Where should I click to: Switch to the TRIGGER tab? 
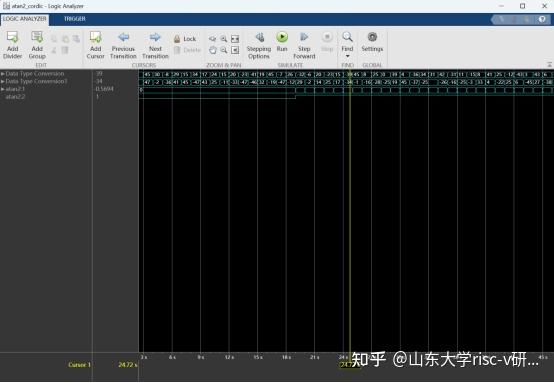pyautogui.click(x=75, y=19)
